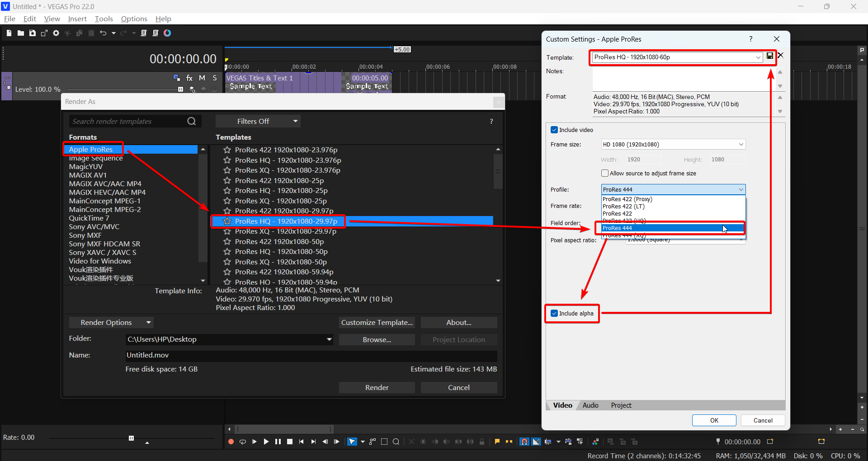
Task: Select the Normal Edit cursor tool
Action: [352, 442]
